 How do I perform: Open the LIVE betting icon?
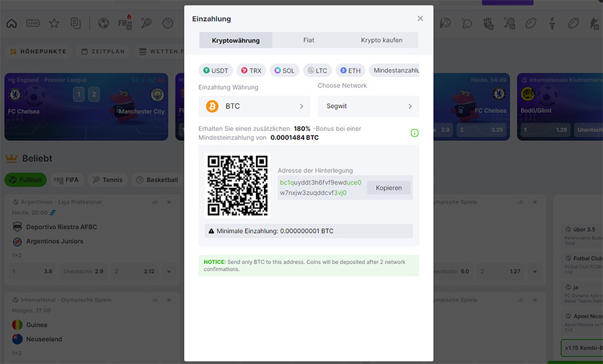[33, 24]
